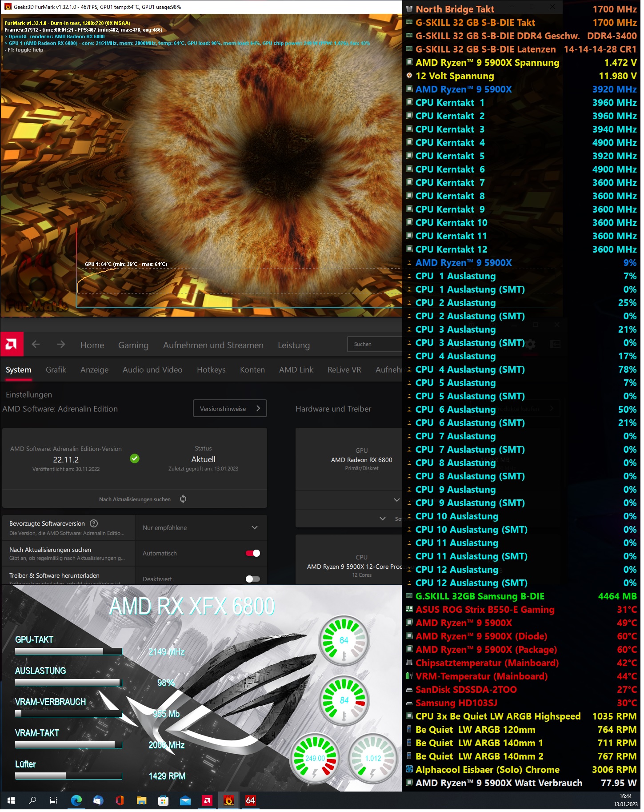
Task: Open the Home tab in AMD Software
Action: [92, 345]
